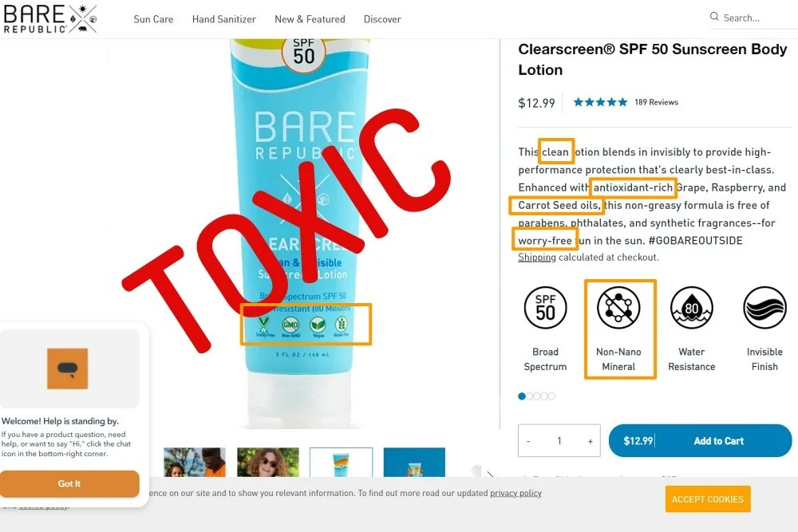Decrease quantity with the minus button
The image size is (798, 532).
tap(528, 441)
